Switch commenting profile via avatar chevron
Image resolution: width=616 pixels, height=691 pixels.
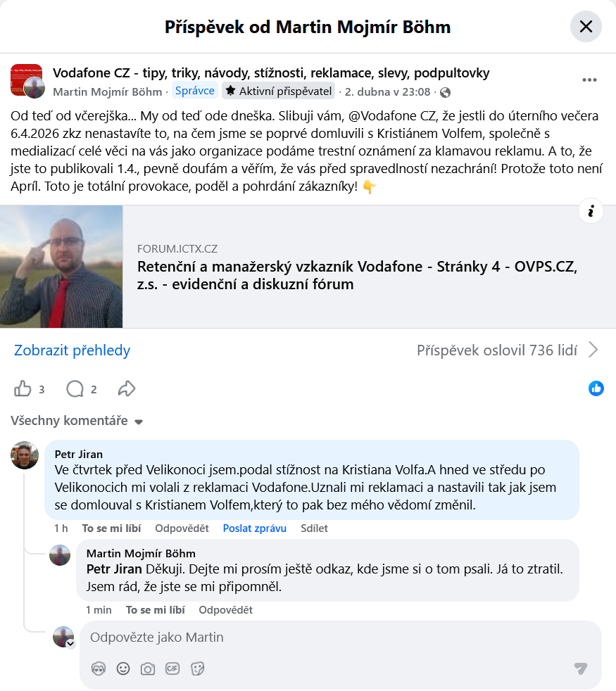[70, 643]
